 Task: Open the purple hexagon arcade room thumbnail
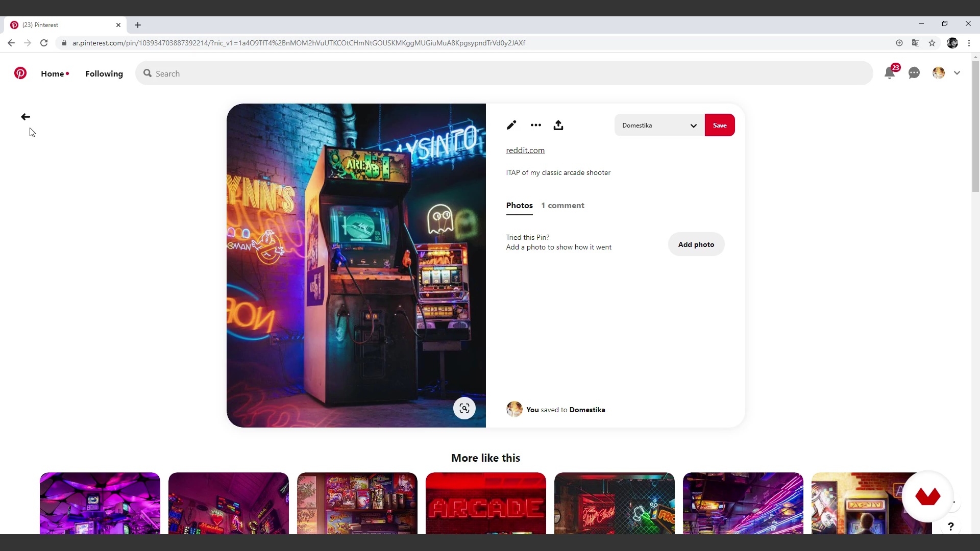tap(100, 504)
